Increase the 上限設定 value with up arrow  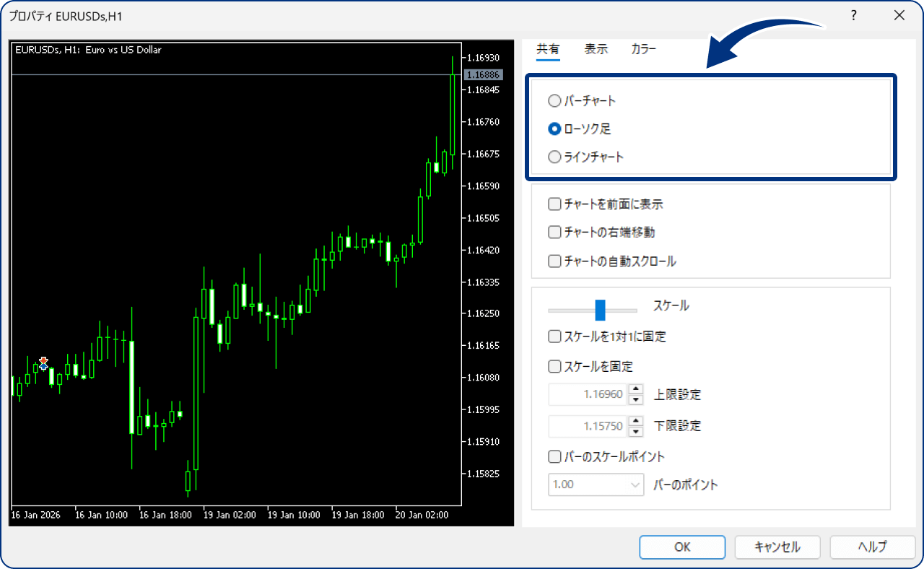coord(635,390)
